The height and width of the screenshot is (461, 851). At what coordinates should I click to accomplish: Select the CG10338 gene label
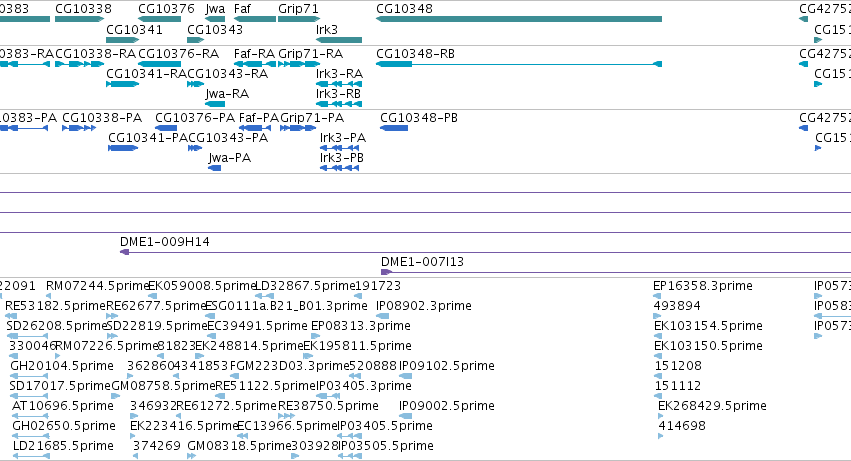83,9
